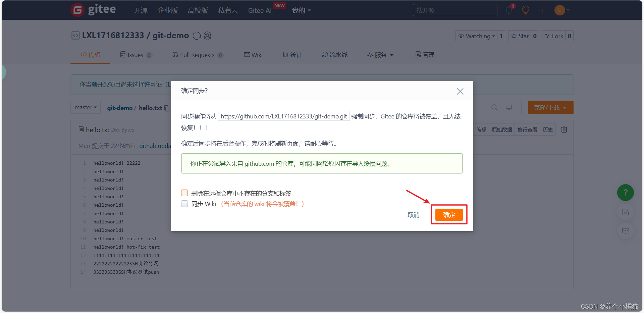Open the 流水线 tab
This screenshot has height=313, width=644.
335,55
